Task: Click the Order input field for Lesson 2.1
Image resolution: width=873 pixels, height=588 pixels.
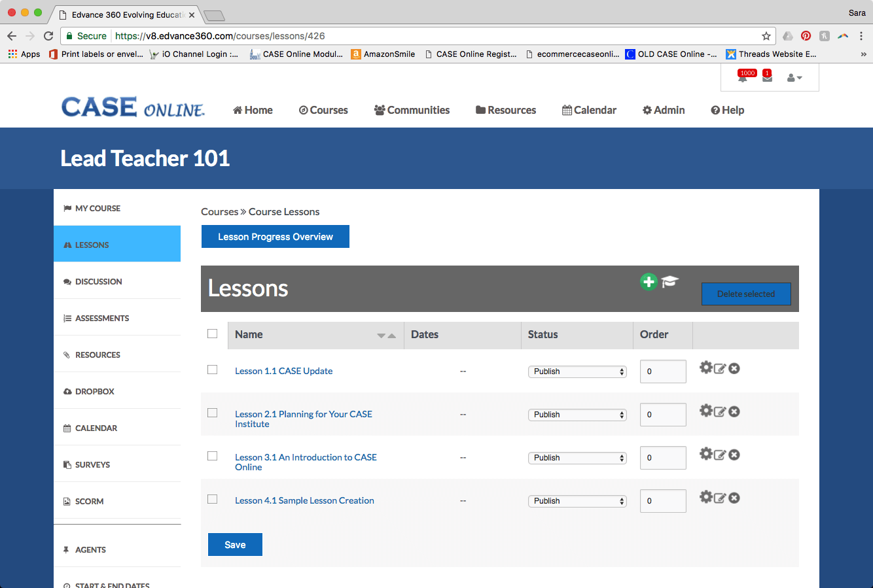Action: 662,415
